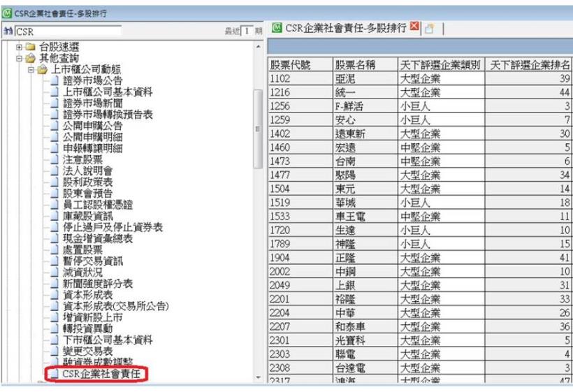Select stock code 1102 cell
This screenshot has width=573, height=392.
[x=300, y=78]
